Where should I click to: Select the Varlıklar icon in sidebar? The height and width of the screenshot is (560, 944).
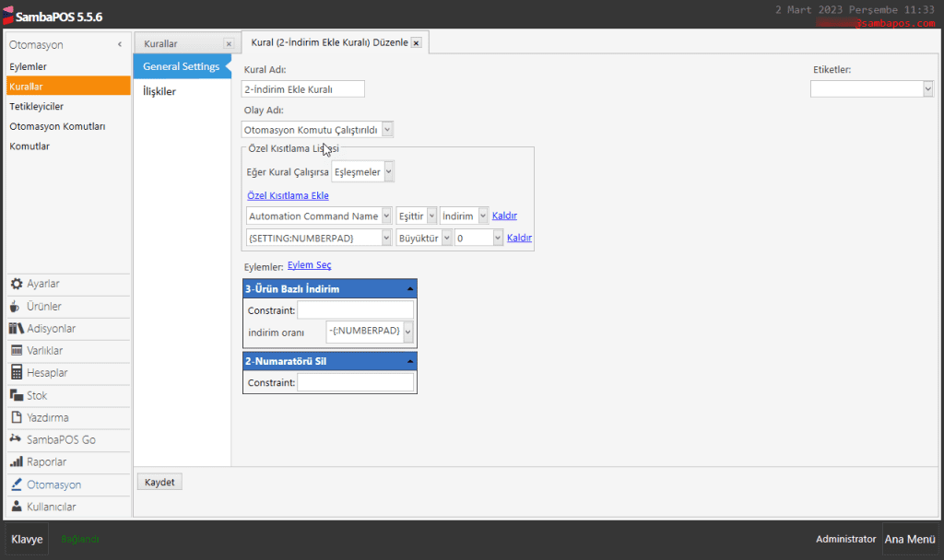pyautogui.click(x=17, y=351)
